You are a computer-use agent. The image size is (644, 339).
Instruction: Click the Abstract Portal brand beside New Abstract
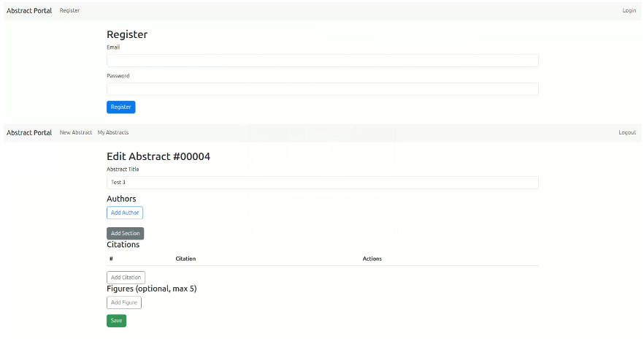pyautogui.click(x=29, y=133)
